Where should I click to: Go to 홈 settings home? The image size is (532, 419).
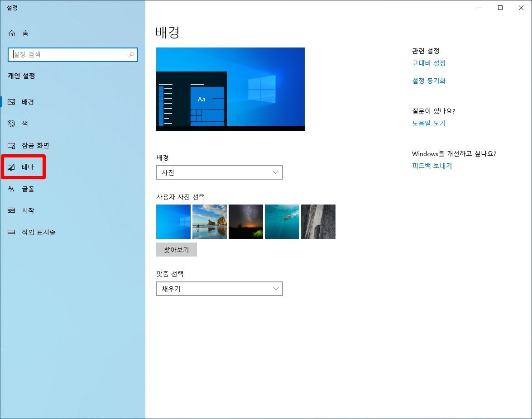[x=72, y=33]
